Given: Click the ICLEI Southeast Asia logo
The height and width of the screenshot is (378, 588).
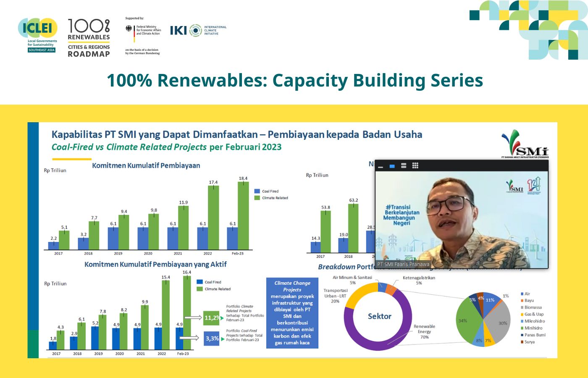Looking at the screenshot, I should 38,35.
